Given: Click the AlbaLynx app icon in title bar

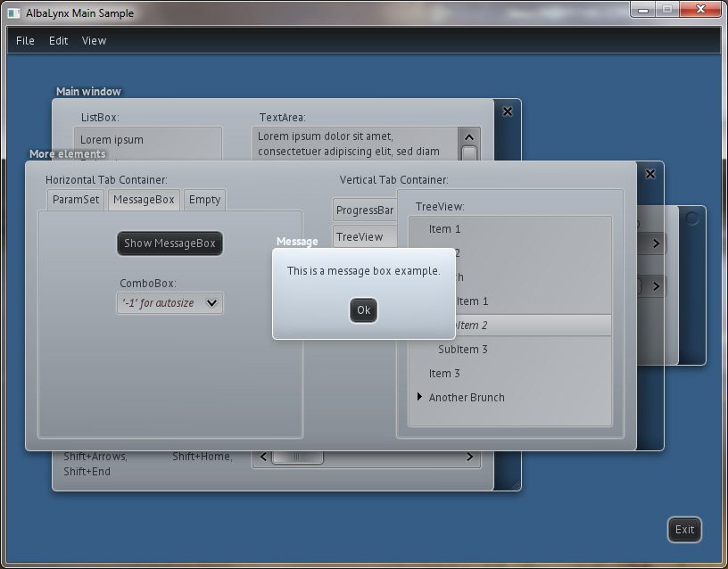Looking at the screenshot, I should click(13, 13).
